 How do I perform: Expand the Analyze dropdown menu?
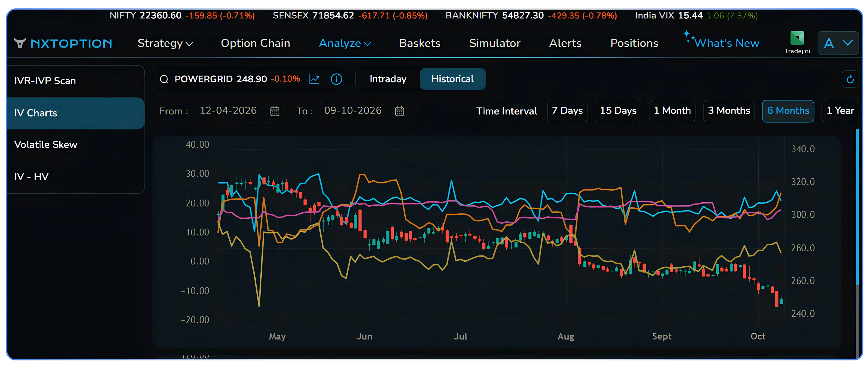pyautogui.click(x=345, y=43)
